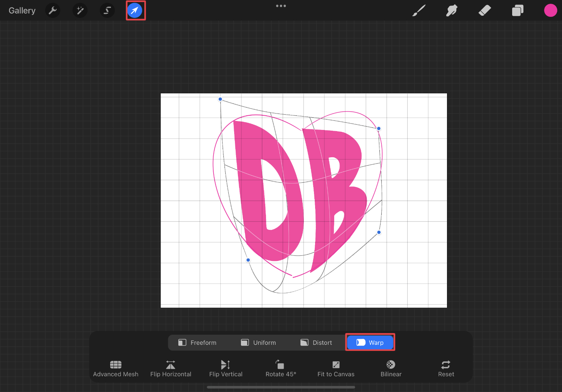
Task: Toggle Warp transform mode
Action: [x=370, y=342]
